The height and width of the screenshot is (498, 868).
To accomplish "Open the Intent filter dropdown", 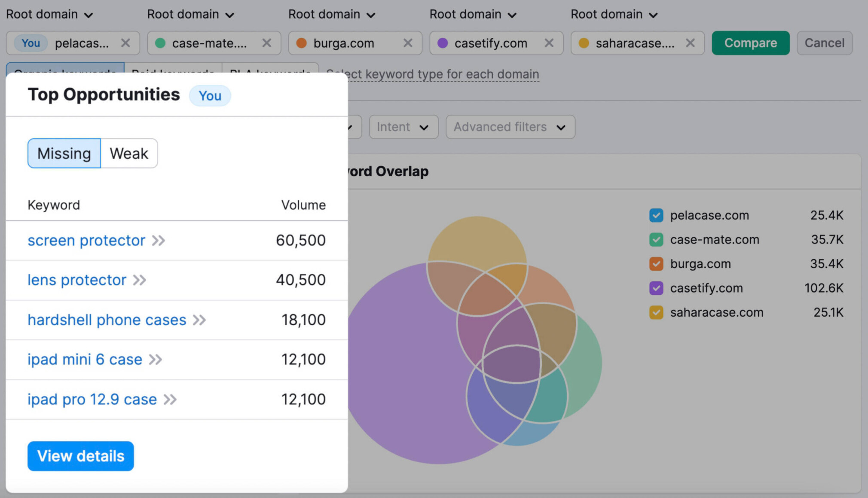I will click(x=403, y=127).
